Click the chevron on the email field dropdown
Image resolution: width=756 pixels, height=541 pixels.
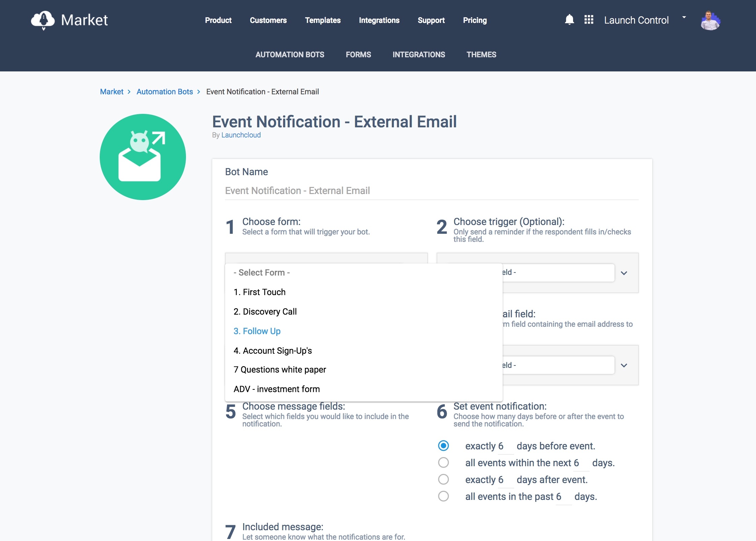624,365
